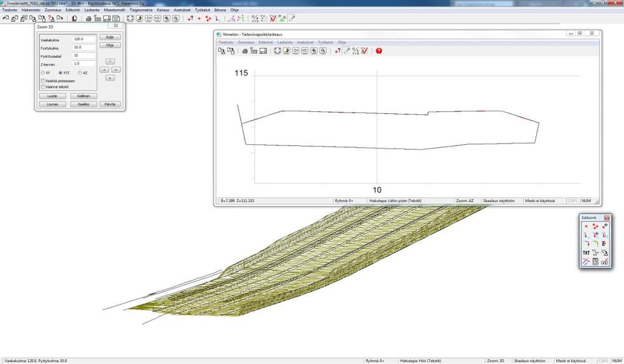The height and width of the screenshot is (364, 624).
Task: Select calculator icon in Editointi palette
Action: point(595,262)
